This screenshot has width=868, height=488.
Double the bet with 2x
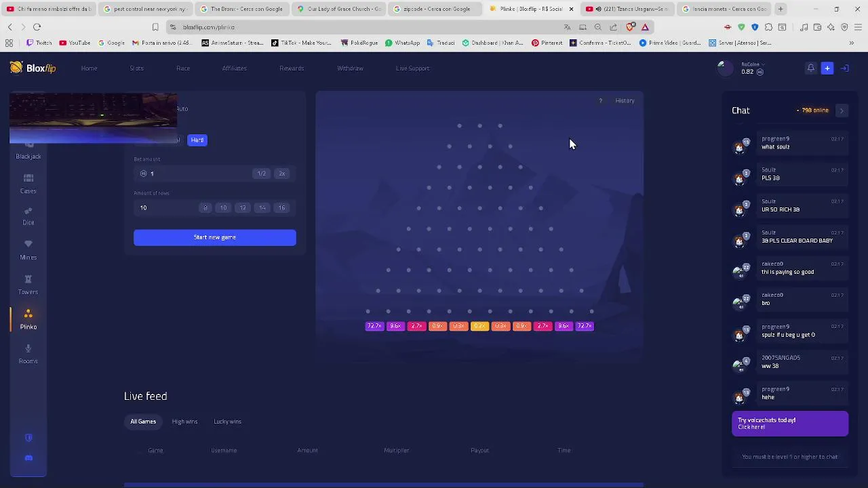point(282,174)
